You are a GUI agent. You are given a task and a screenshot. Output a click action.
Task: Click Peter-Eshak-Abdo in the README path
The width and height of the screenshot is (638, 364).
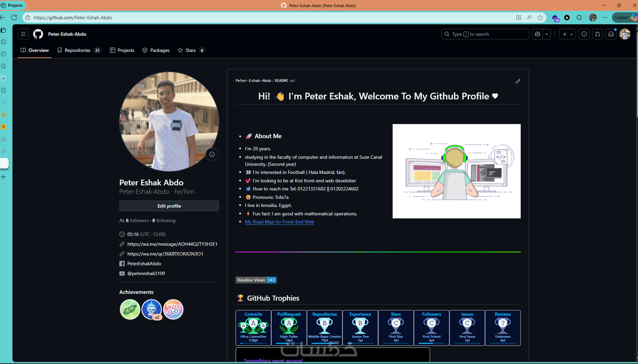pos(253,81)
